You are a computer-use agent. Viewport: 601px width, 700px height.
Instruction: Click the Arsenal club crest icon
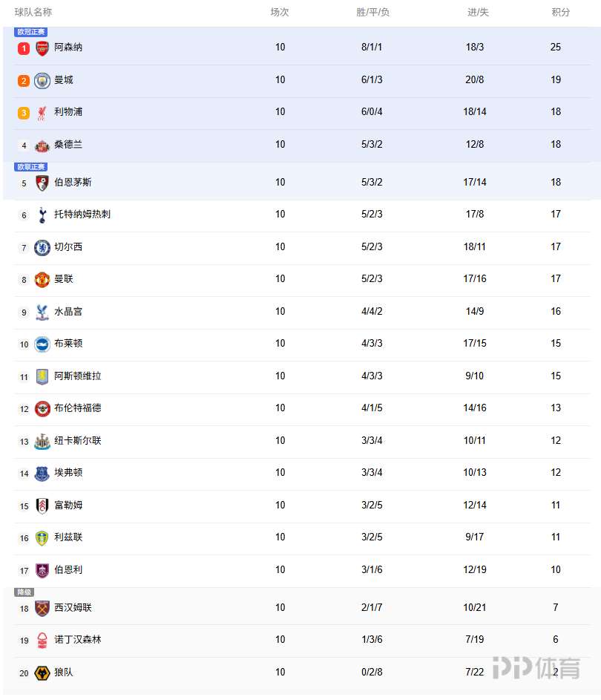(42, 48)
